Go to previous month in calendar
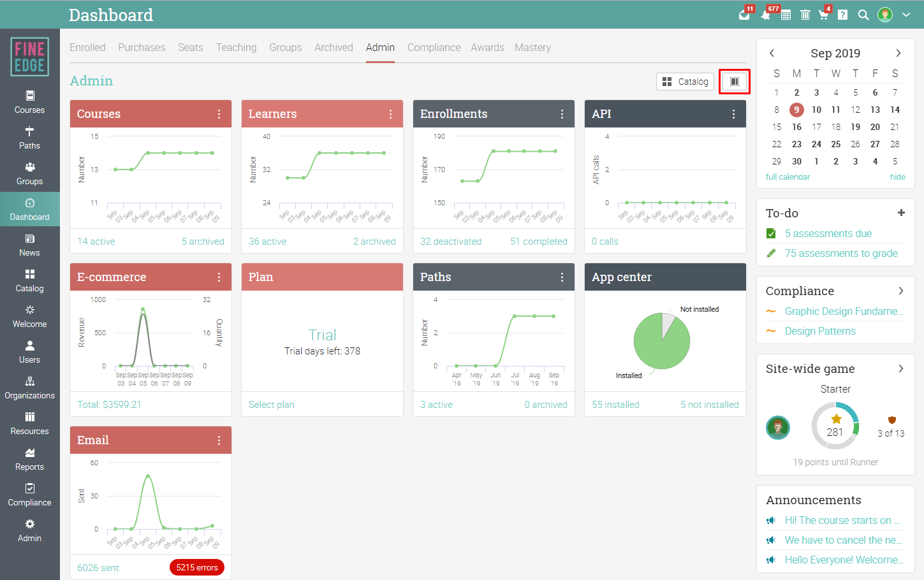This screenshot has height=580, width=924. point(772,53)
